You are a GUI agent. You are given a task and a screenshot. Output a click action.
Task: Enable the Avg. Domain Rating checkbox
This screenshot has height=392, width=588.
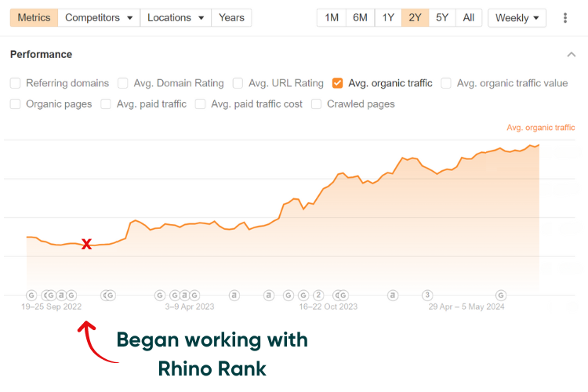pos(123,83)
